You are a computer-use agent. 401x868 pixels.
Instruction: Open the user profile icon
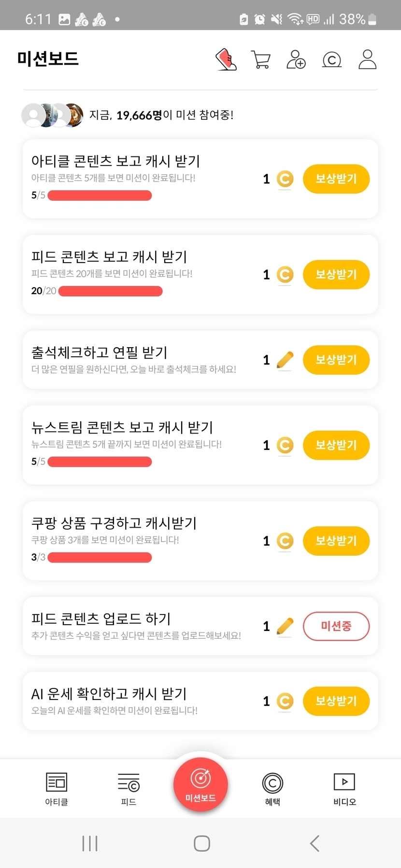(x=367, y=59)
